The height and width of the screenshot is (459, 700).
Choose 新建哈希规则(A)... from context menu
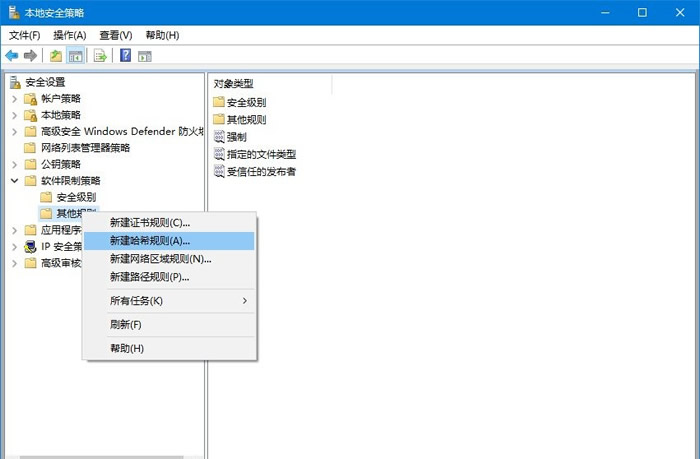(169, 241)
